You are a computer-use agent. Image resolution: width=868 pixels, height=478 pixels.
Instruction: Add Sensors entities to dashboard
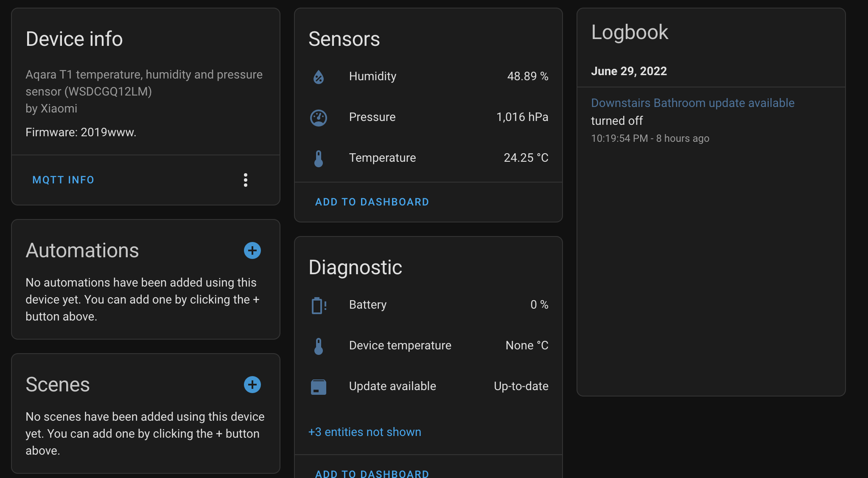[372, 202]
